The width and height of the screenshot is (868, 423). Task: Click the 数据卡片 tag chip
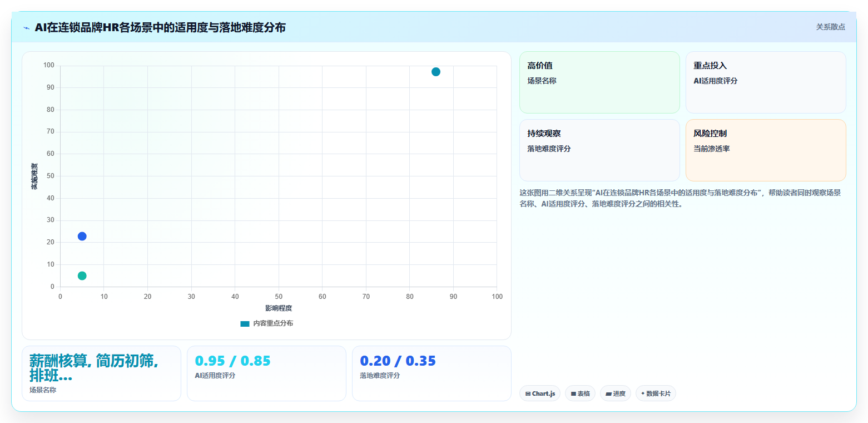pyautogui.click(x=656, y=394)
